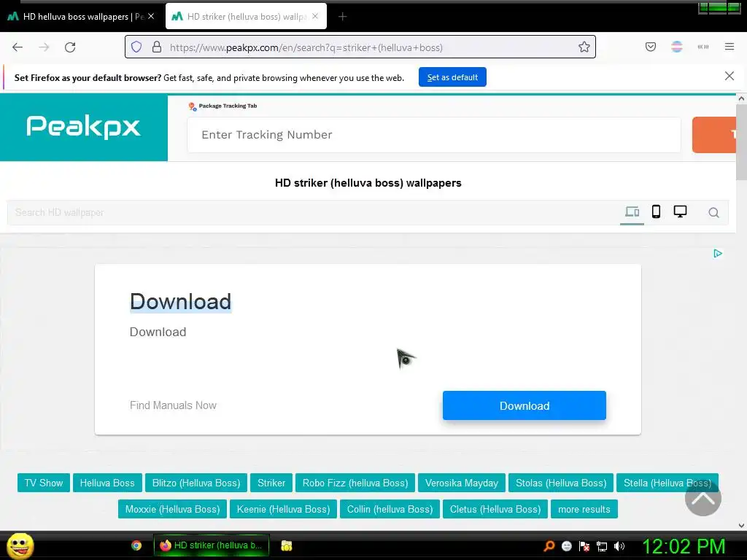Close the HD helluva boss wallpapers tab
This screenshot has width=747, height=560.
(x=151, y=16)
